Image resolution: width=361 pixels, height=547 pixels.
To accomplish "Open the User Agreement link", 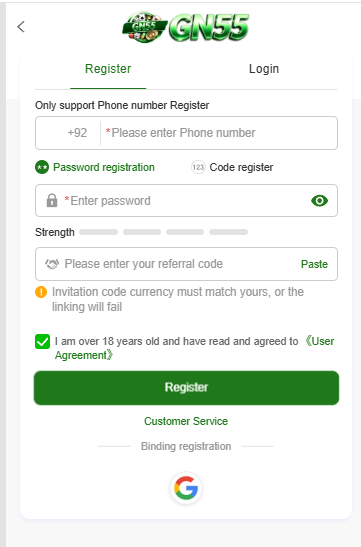I will click(x=195, y=348).
